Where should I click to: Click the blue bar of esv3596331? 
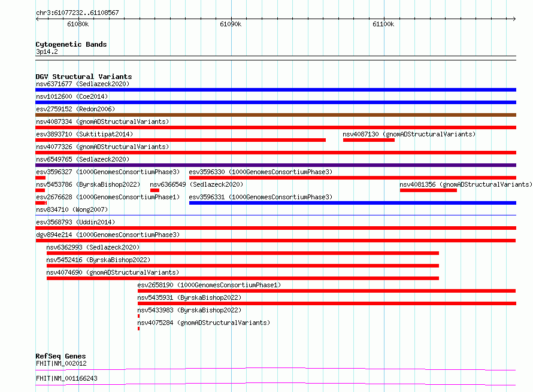353,203
